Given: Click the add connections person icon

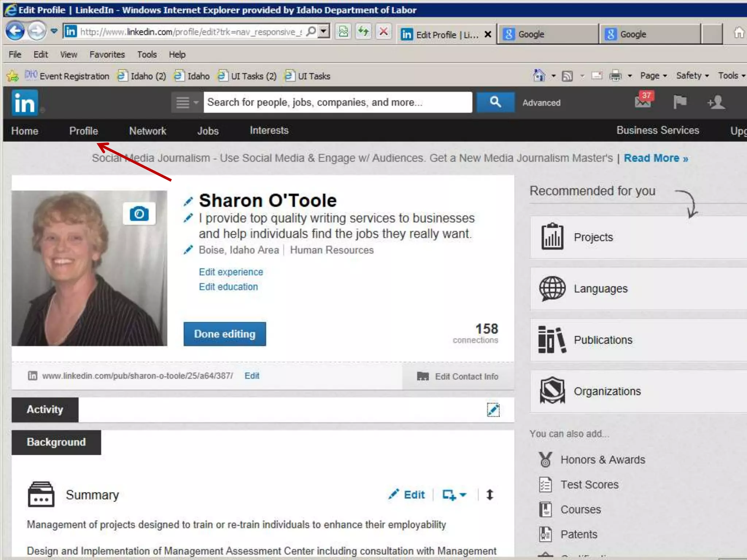Looking at the screenshot, I should coord(716,102).
